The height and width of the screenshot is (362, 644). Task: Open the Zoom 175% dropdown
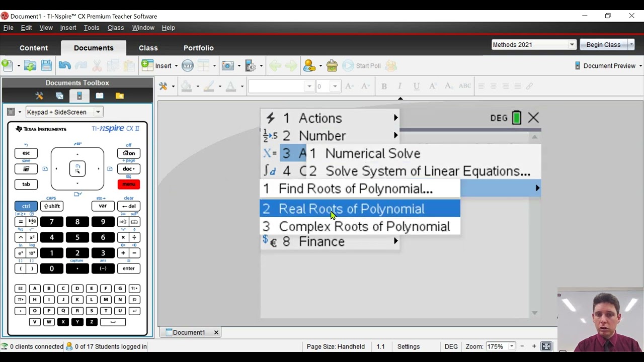pos(512,346)
